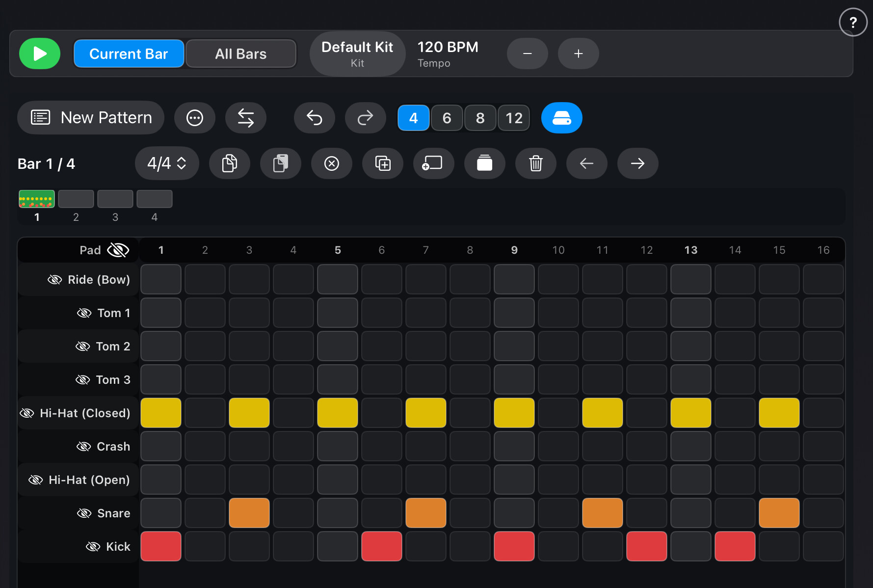Start playback with the green play button
The image size is (873, 588).
click(40, 53)
